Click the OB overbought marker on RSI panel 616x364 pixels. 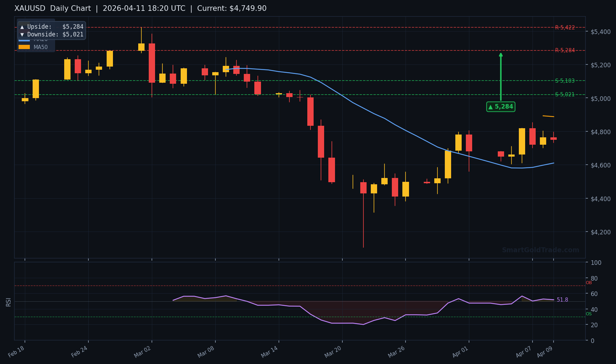[589, 282]
